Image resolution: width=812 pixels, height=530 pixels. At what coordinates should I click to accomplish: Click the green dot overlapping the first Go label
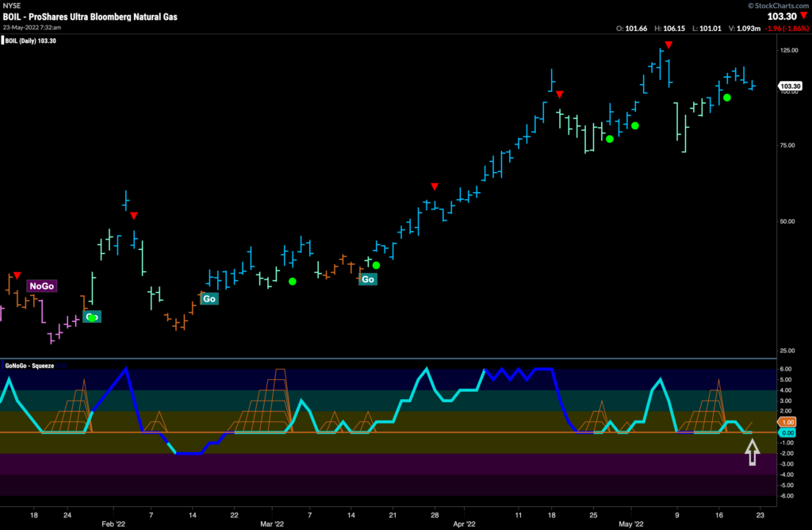tap(92, 317)
